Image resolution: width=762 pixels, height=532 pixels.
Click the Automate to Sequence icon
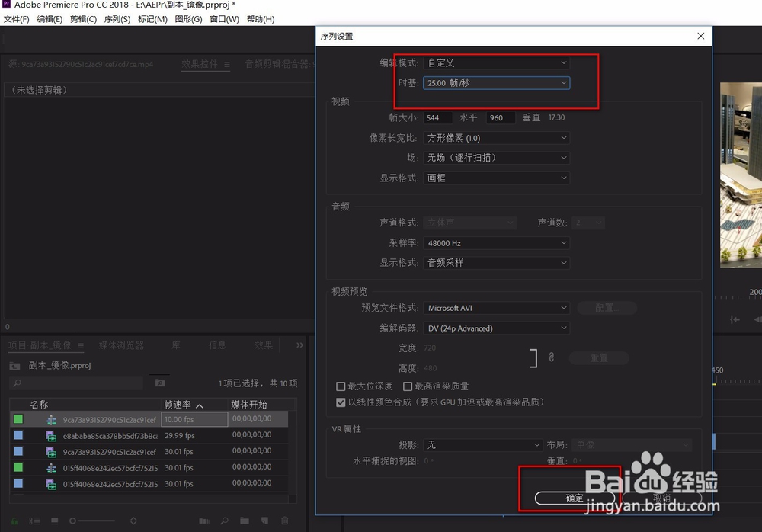pos(204,521)
